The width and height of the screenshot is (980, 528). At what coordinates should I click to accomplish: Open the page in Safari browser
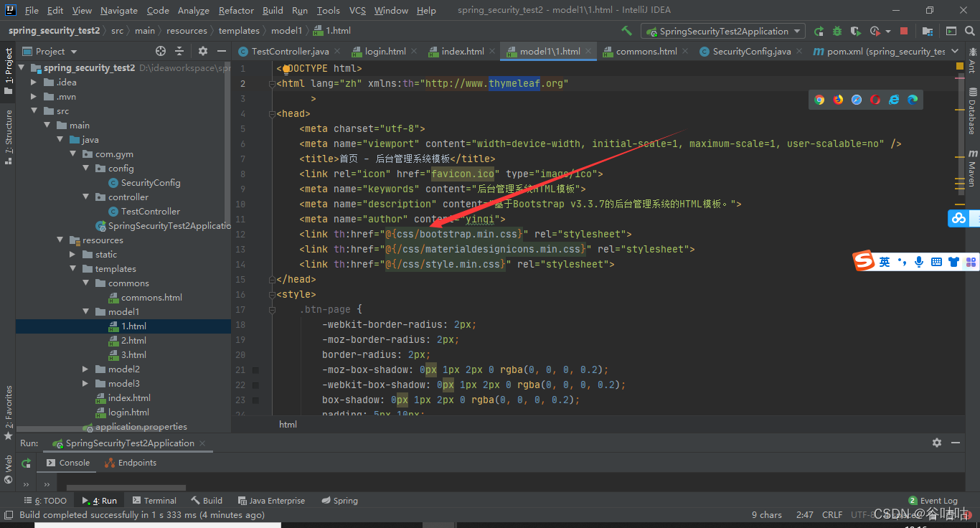(857, 100)
